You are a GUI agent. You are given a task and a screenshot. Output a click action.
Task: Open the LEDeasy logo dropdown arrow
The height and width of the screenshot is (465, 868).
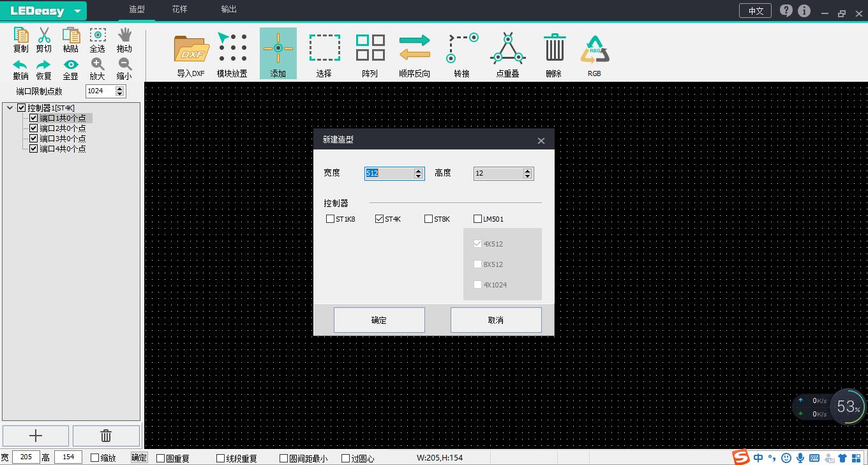point(77,11)
